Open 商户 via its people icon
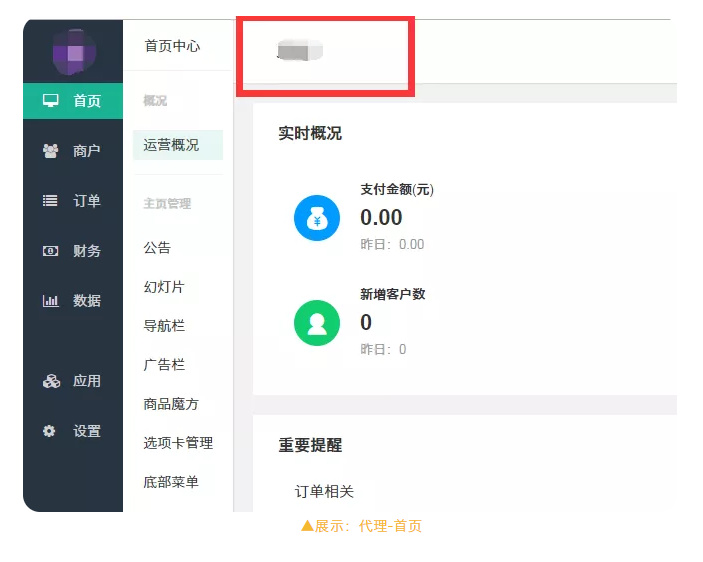Image resolution: width=703 pixels, height=562 pixels. coord(50,151)
